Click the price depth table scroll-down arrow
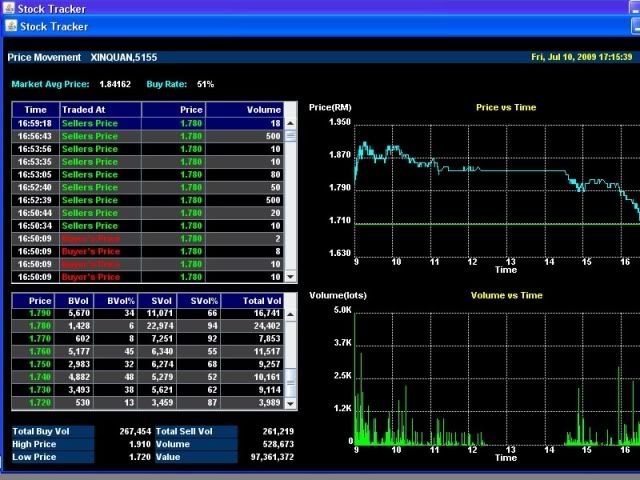The height and width of the screenshot is (480, 640). [x=291, y=403]
